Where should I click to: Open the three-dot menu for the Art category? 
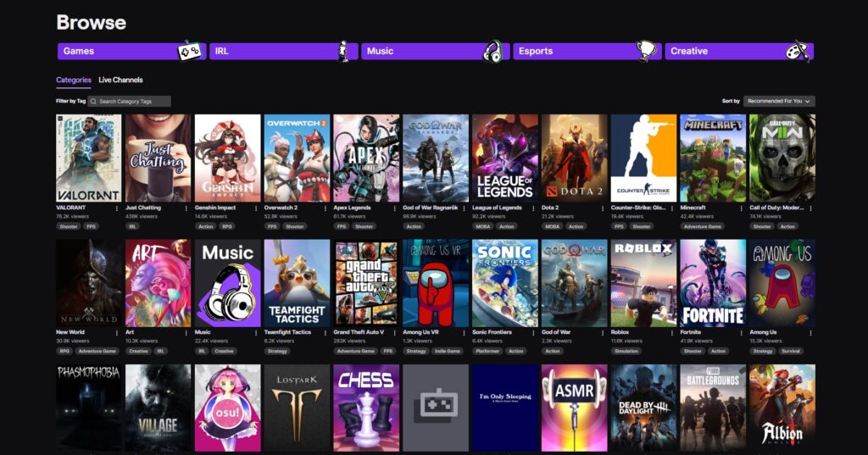click(x=186, y=333)
